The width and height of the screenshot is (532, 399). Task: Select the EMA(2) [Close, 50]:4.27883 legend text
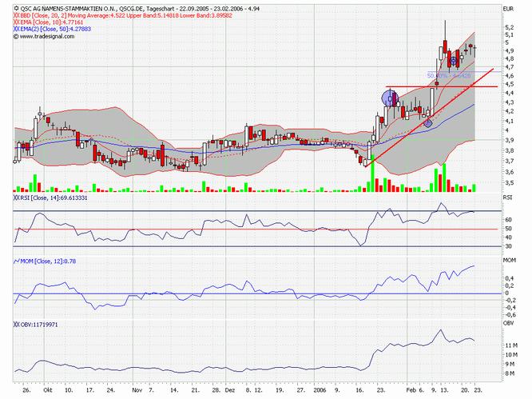coord(55,30)
